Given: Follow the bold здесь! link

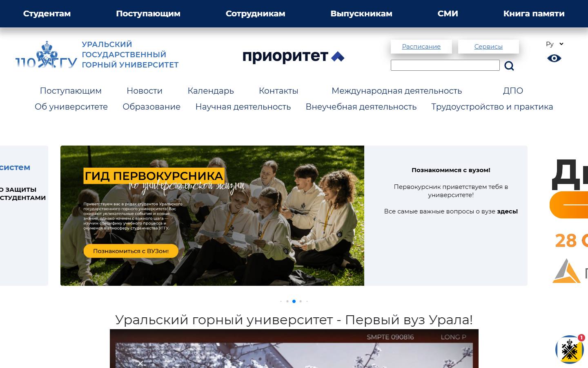Looking at the screenshot, I should pyautogui.click(x=508, y=211).
